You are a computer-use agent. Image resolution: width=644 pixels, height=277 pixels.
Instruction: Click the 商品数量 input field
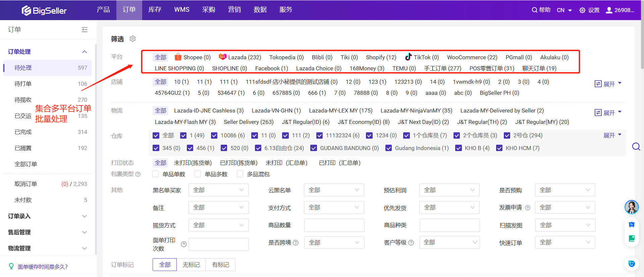coord(334,225)
